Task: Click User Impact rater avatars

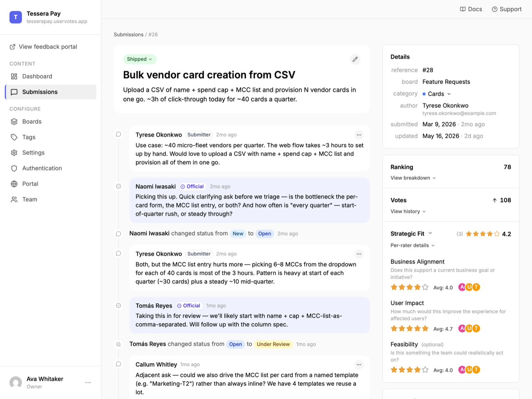Action: [469, 329]
